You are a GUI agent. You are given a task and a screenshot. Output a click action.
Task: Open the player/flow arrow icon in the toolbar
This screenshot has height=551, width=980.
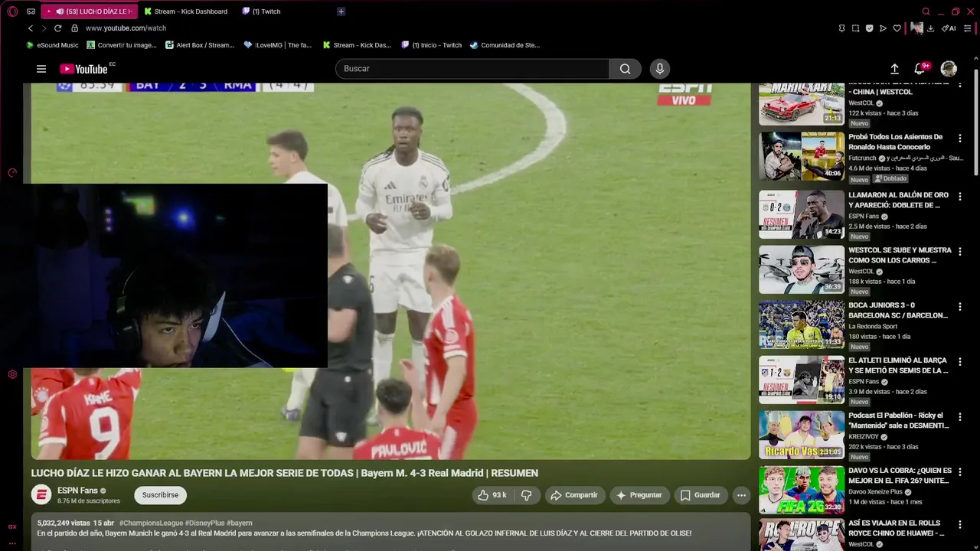tap(883, 28)
